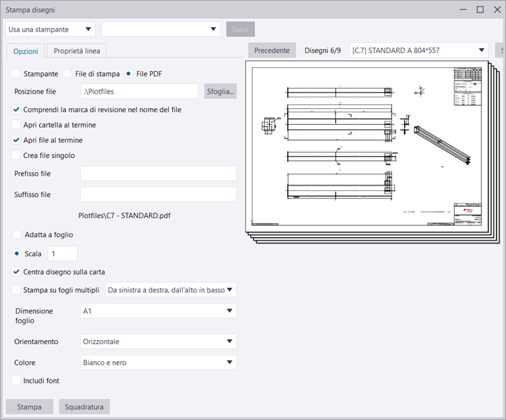Uncheck Apri file al termine

pos(16,140)
